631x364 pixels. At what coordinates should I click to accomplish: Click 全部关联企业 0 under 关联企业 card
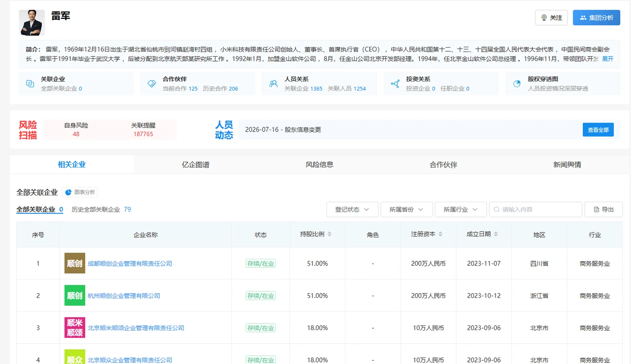(61, 89)
